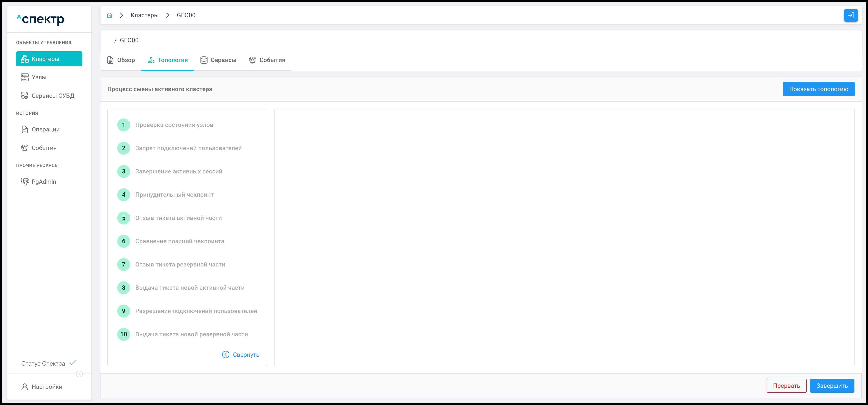Image resolution: width=868 pixels, height=405 pixels.
Task: Open PgAdmin resource link
Action: pyautogui.click(x=43, y=182)
